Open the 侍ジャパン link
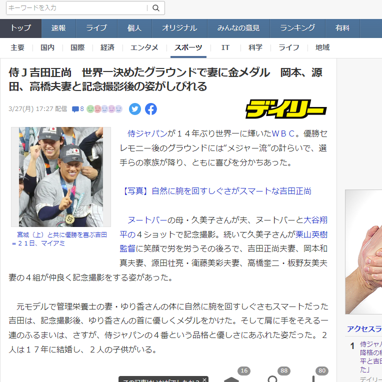Image resolution: width=382 pixels, height=382 pixels. point(147,134)
